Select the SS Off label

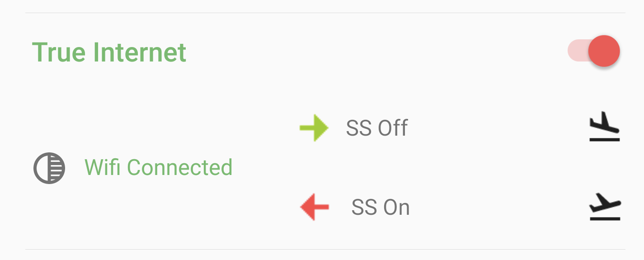(x=376, y=128)
